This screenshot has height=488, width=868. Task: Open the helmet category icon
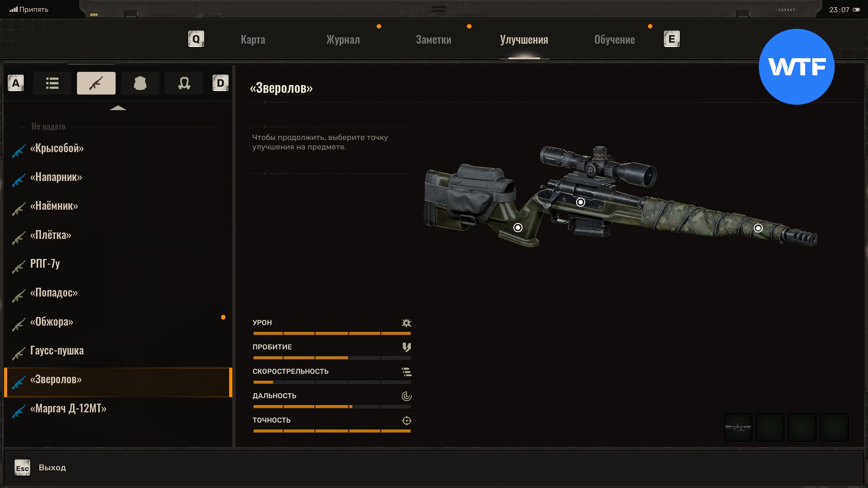click(184, 83)
